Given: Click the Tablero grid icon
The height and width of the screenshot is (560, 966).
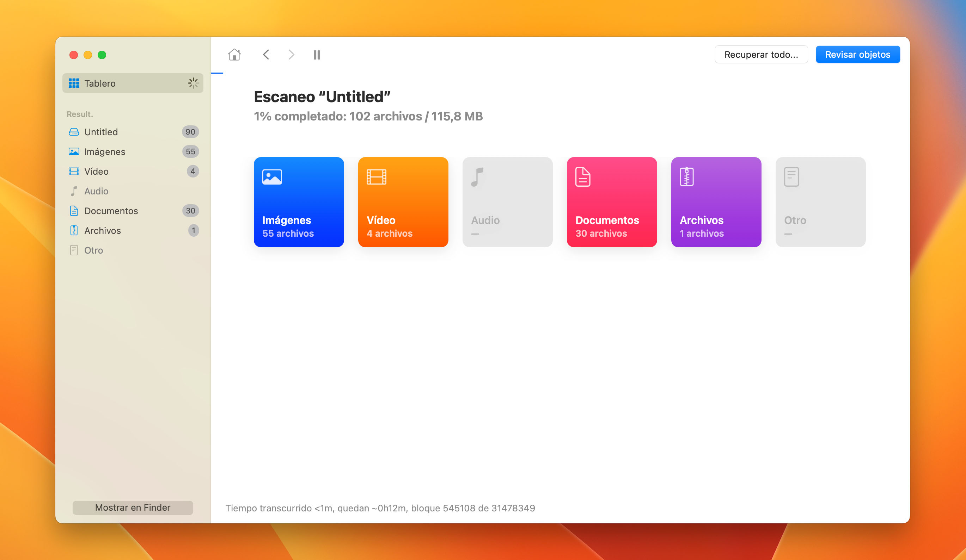Looking at the screenshot, I should (73, 83).
